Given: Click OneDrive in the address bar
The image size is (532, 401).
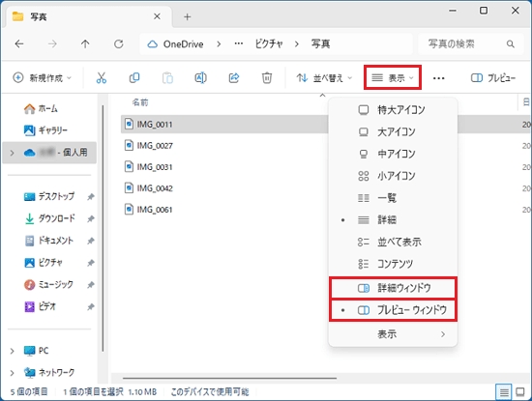Looking at the screenshot, I should [x=183, y=44].
